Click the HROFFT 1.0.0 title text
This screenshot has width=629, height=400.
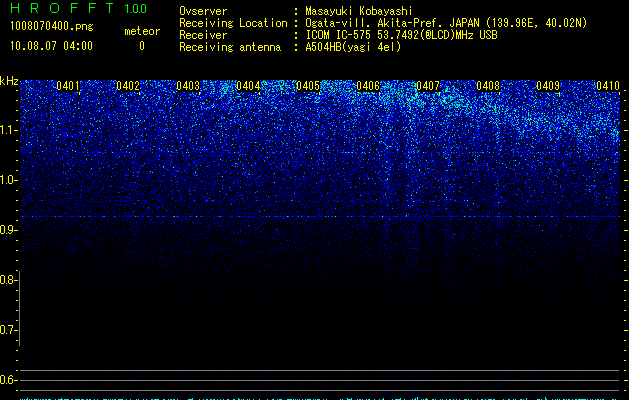[78, 8]
